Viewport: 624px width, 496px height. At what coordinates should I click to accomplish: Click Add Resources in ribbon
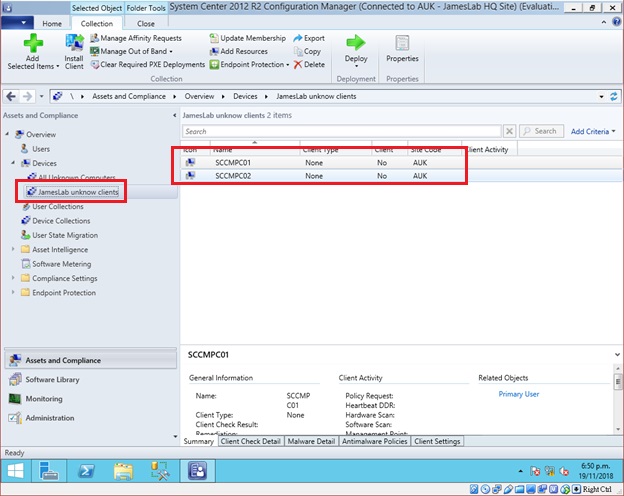[x=239, y=51]
